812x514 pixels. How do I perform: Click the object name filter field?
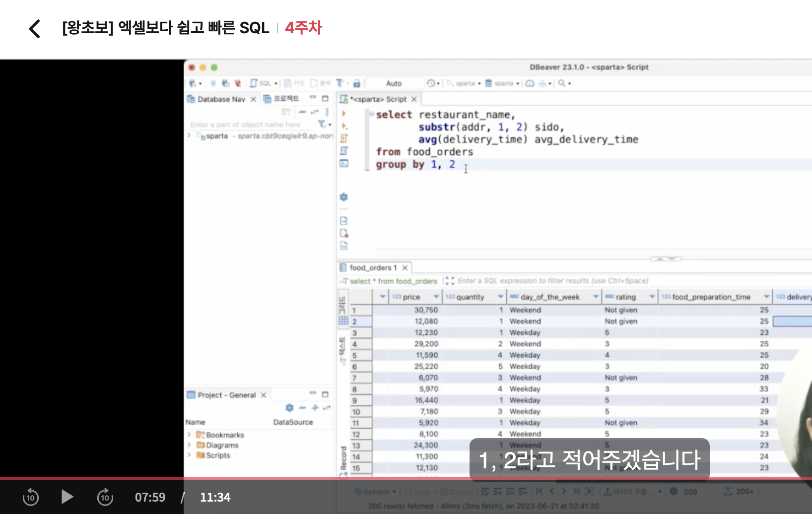251,125
